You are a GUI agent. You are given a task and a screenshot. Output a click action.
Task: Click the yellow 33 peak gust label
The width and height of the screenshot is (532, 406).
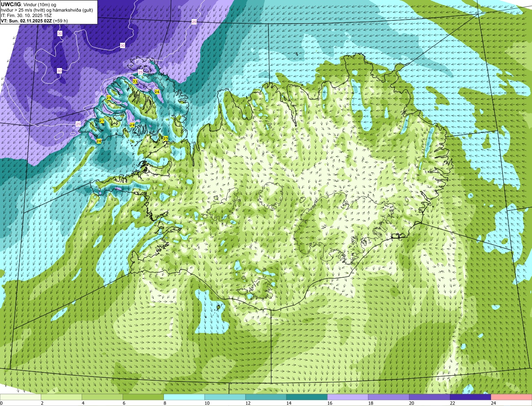click(x=135, y=81)
